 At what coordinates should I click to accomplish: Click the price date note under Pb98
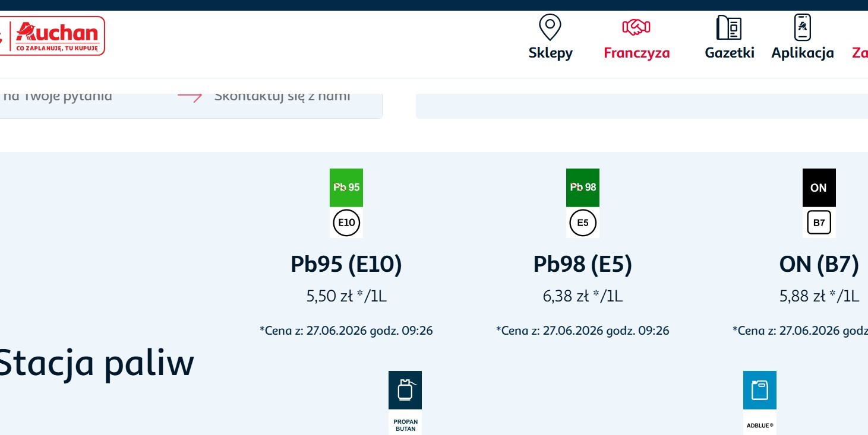(583, 331)
